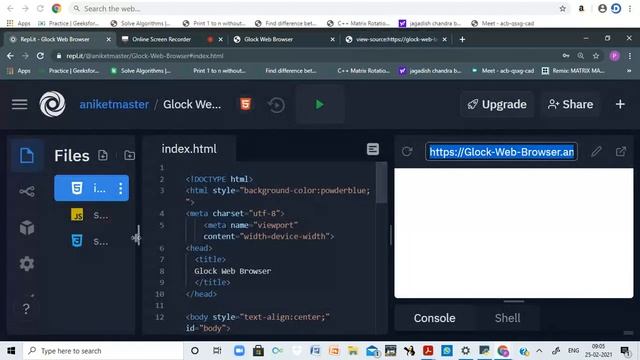Run the repl with green play button
The width and height of the screenshot is (640, 360).
point(320,105)
